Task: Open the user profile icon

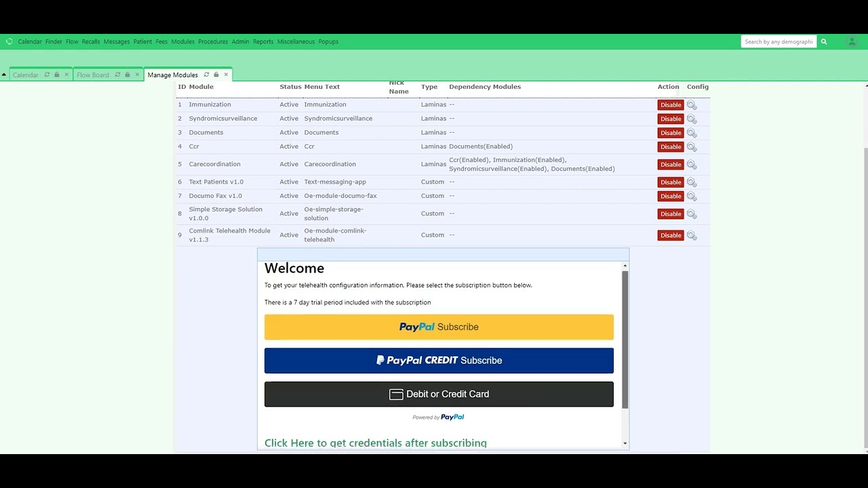Action: (852, 41)
